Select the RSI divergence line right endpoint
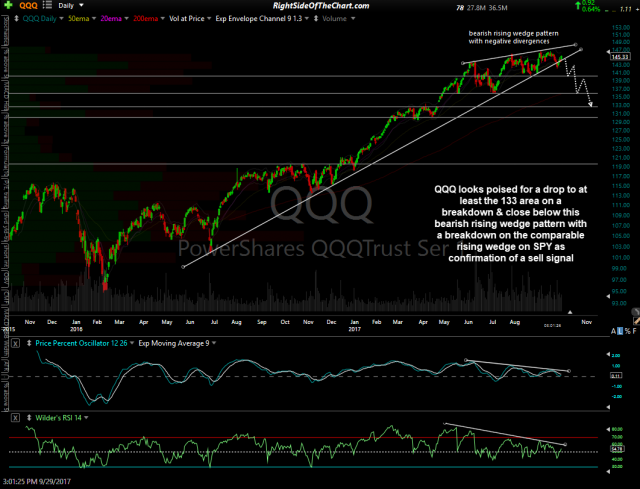640x489 pixels. (x=565, y=445)
